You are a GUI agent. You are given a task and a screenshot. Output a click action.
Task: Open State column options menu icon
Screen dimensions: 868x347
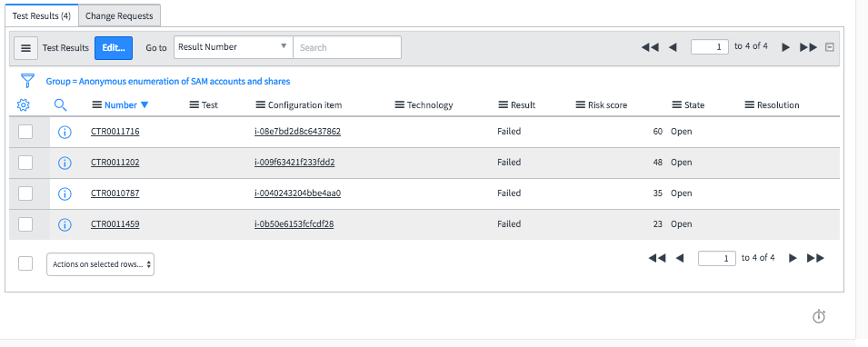pos(677,104)
